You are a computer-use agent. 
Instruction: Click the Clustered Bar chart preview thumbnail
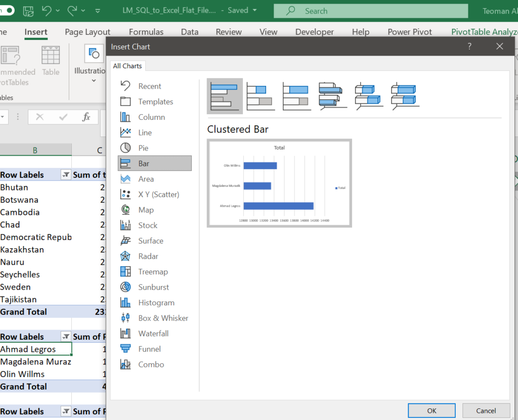279,183
